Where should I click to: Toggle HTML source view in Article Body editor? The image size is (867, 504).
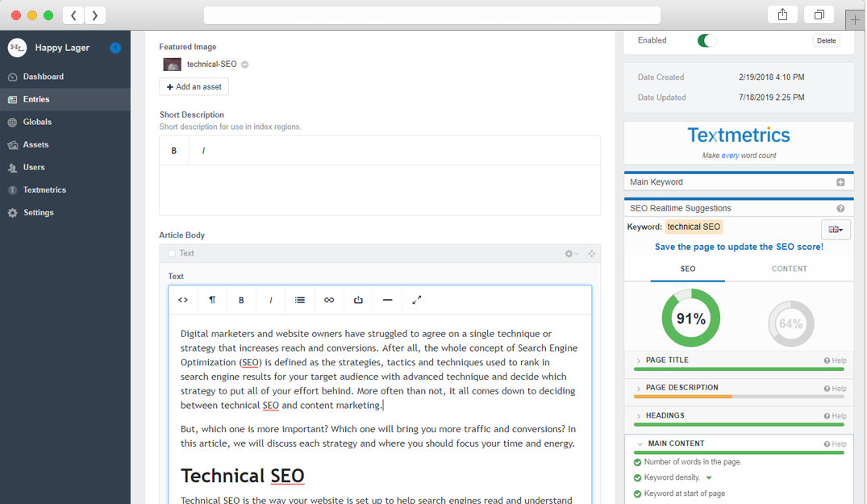(183, 300)
